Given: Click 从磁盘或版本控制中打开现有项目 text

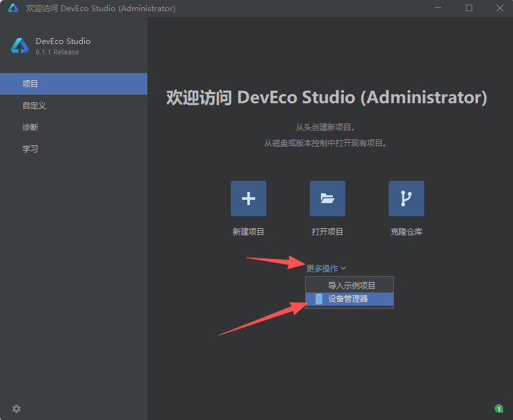Looking at the screenshot, I should (326, 143).
